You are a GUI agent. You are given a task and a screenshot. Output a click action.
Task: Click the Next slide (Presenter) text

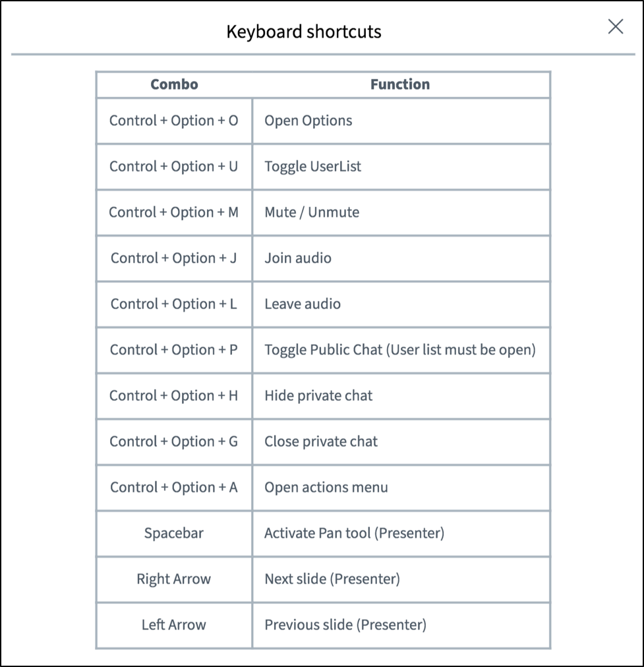[332, 579]
